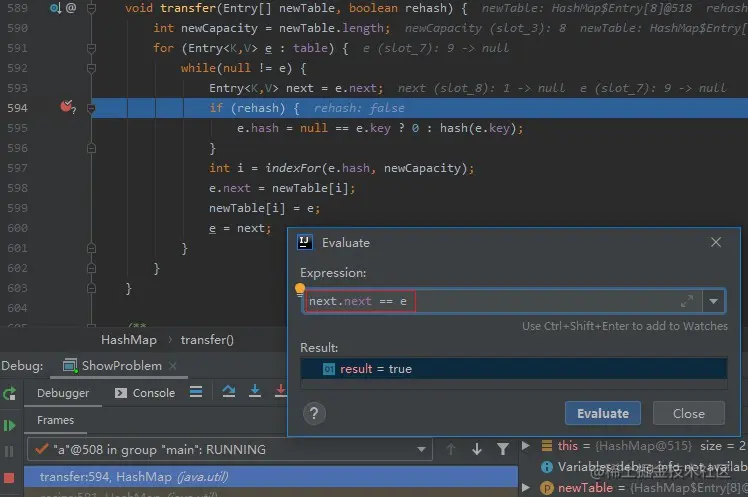The width and height of the screenshot is (748, 497).
Task: Collapse the for loop fold at line 591
Action: (92, 48)
